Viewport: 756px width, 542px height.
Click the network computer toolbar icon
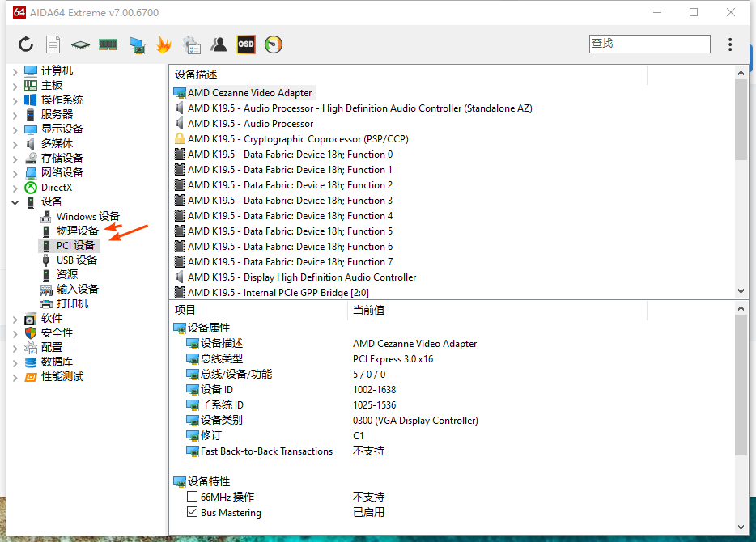tap(137, 44)
